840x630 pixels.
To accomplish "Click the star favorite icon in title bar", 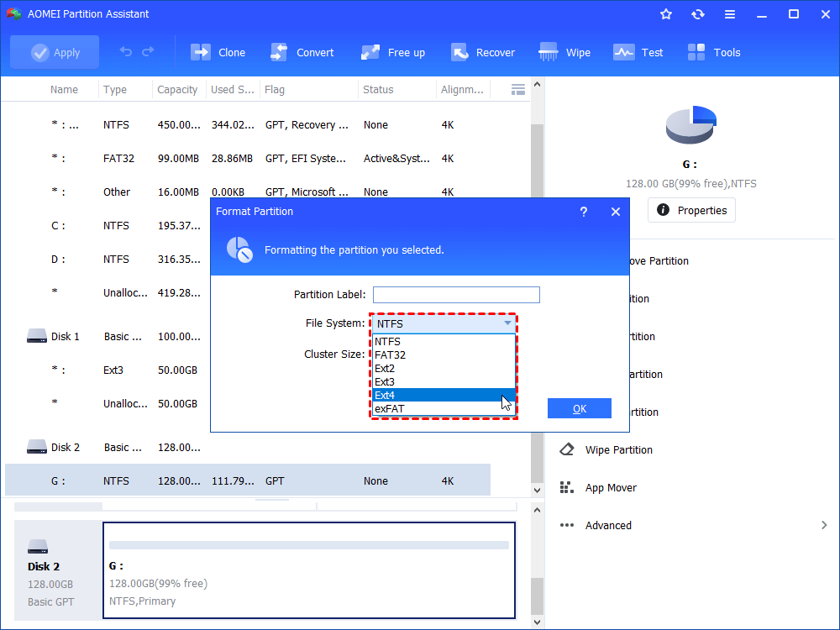I will coord(666,14).
